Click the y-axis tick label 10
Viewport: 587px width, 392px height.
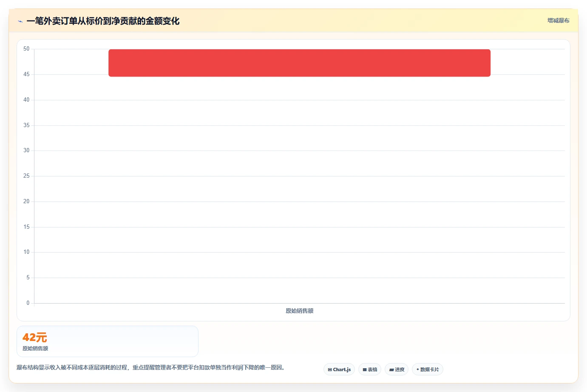(26, 252)
